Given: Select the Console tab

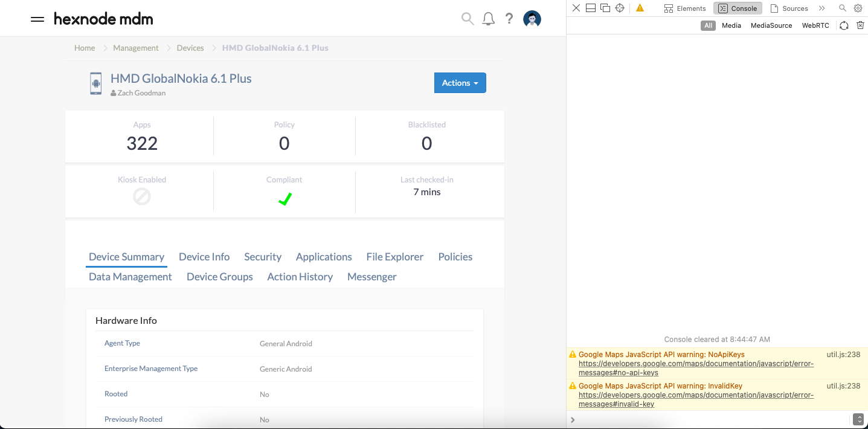Looking at the screenshot, I should pos(738,8).
